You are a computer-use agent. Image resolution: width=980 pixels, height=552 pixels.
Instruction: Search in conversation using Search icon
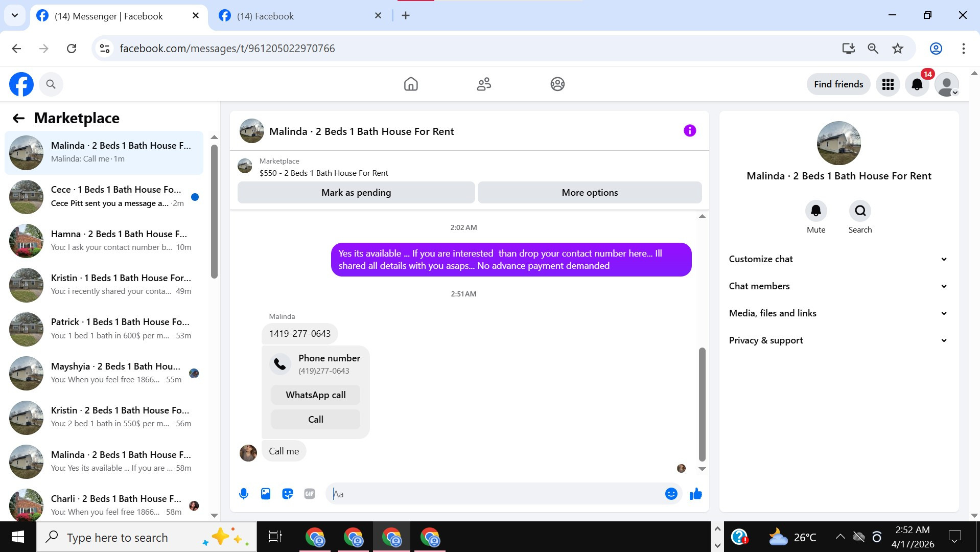860,211
